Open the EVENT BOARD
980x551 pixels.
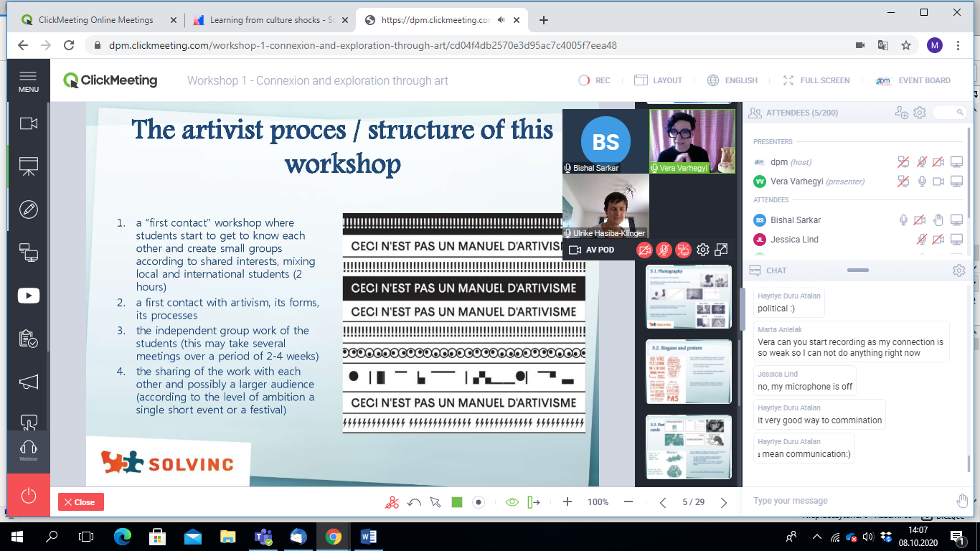click(913, 80)
